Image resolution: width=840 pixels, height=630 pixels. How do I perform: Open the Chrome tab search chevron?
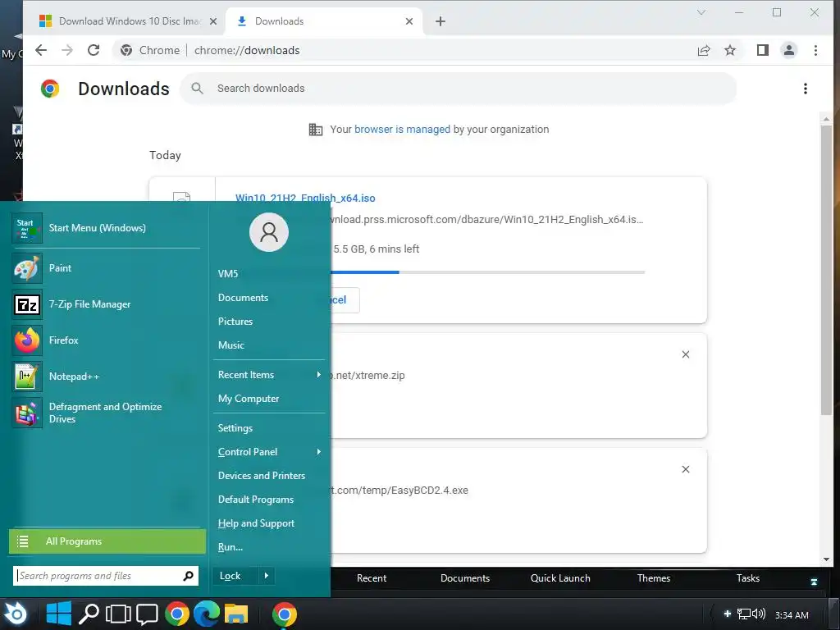point(701,12)
